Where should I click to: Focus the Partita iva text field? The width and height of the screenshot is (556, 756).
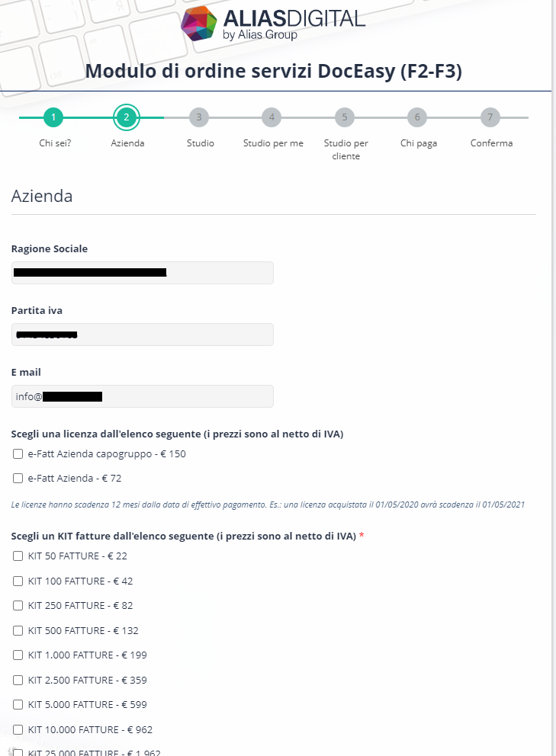143,335
